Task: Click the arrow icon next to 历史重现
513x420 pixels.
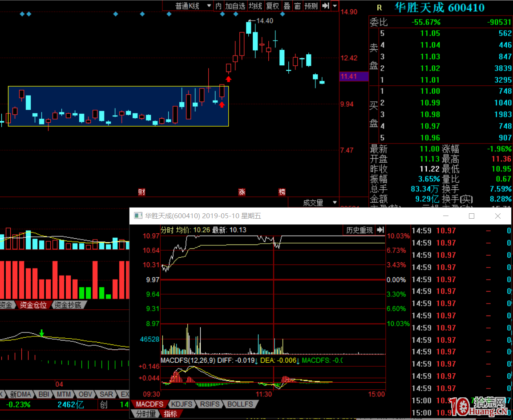Action: [380, 230]
